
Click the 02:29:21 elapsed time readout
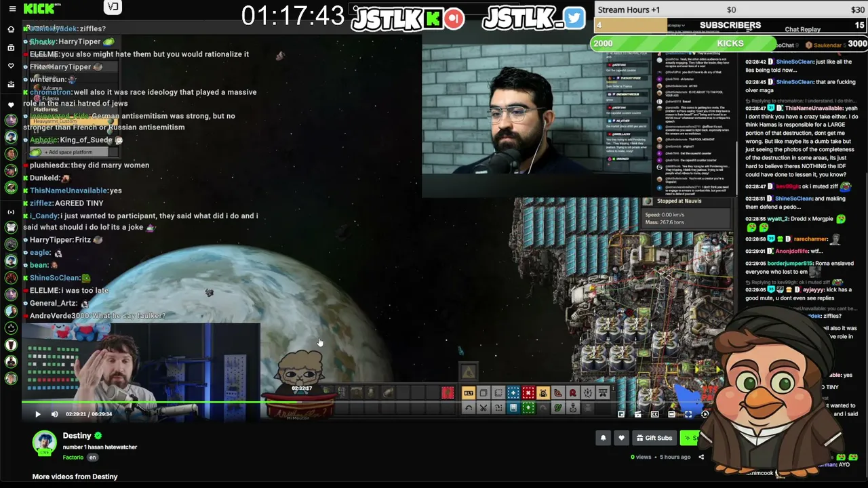[75, 414]
